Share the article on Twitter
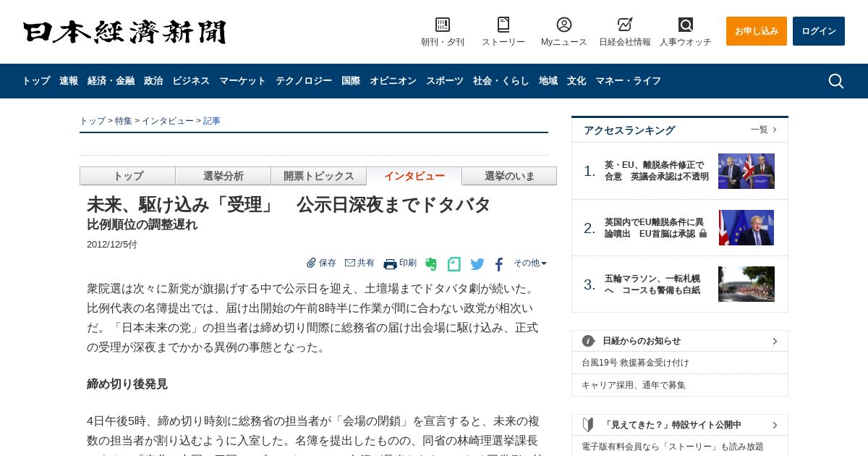Screen dimensions: 868x456 click(477, 264)
